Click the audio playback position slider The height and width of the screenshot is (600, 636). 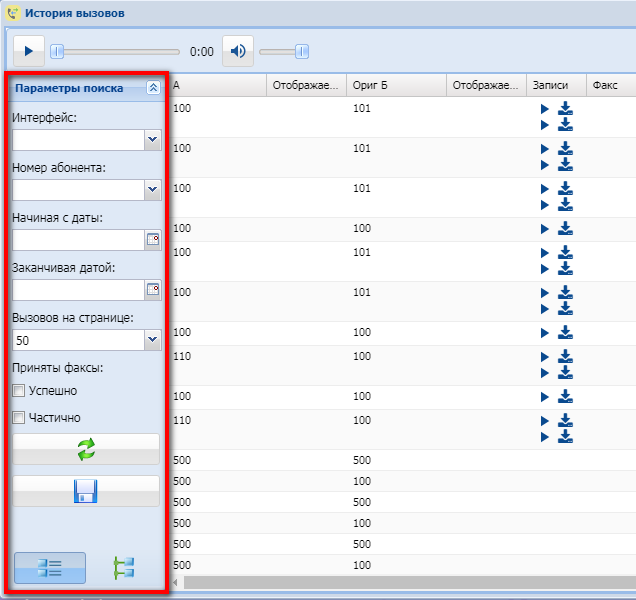(115, 51)
